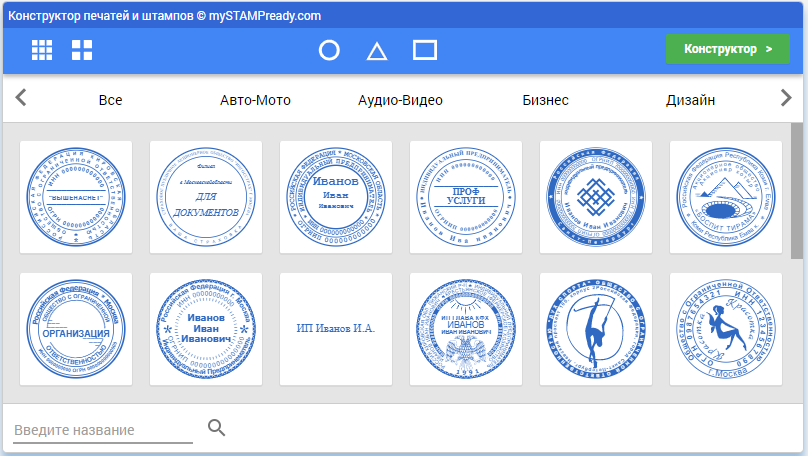808x456 pixels.
Task: Switch to large grid view icon
Action: pyautogui.click(x=82, y=50)
